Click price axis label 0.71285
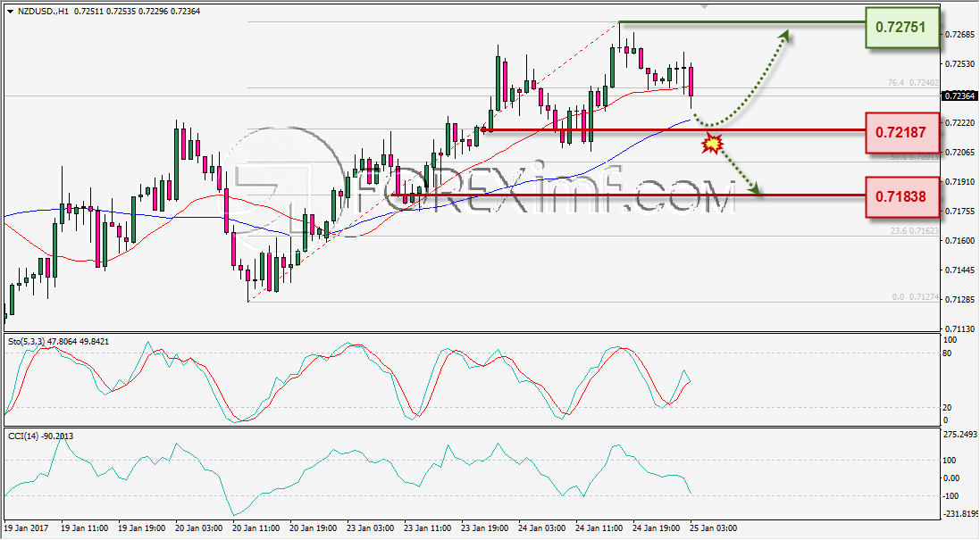This screenshot has width=980, height=540. (960, 300)
